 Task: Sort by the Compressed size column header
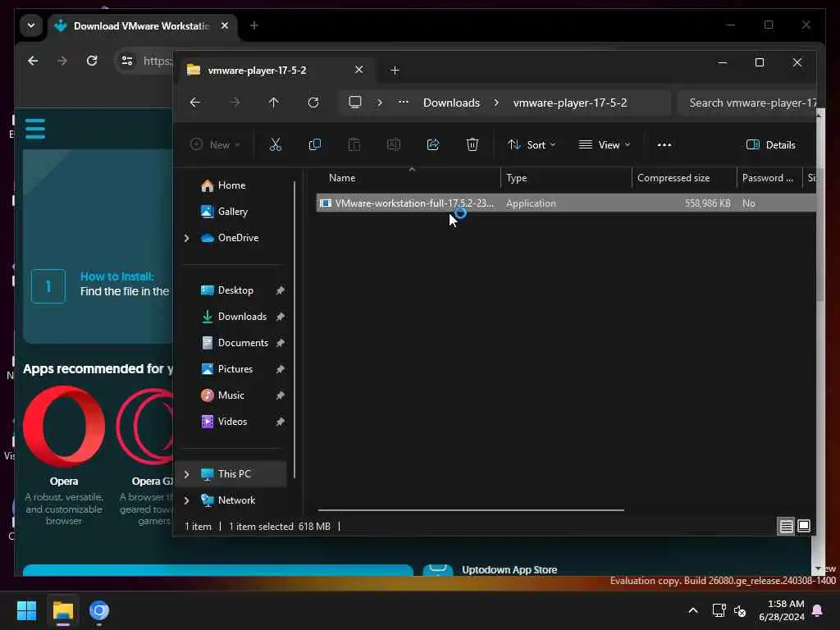(684, 178)
